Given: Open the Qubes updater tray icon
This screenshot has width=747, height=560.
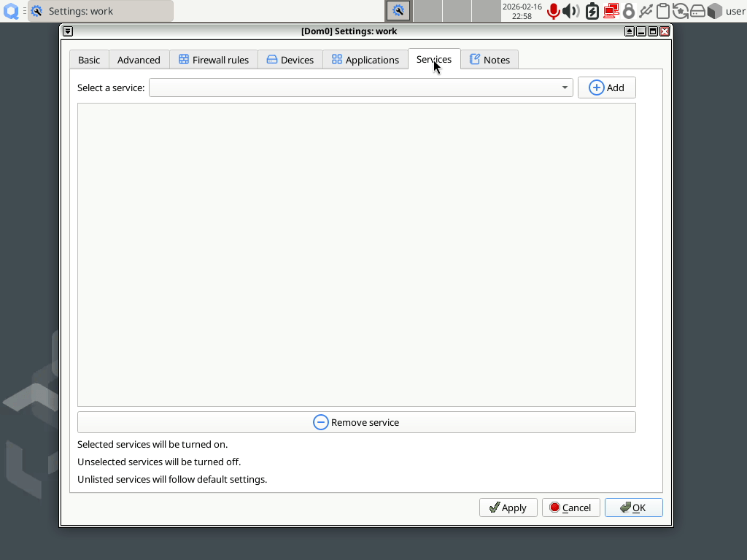Looking at the screenshot, I should tap(681, 11).
